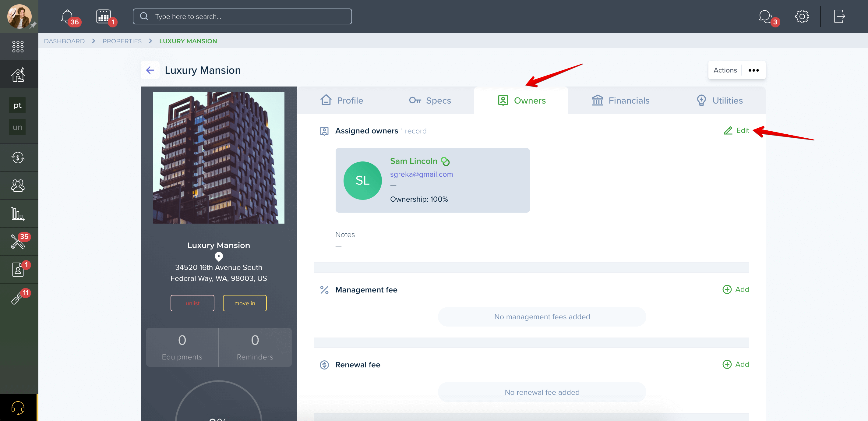Select the properties house sidebar icon
Viewport: 868px width, 421px height.
(18, 75)
